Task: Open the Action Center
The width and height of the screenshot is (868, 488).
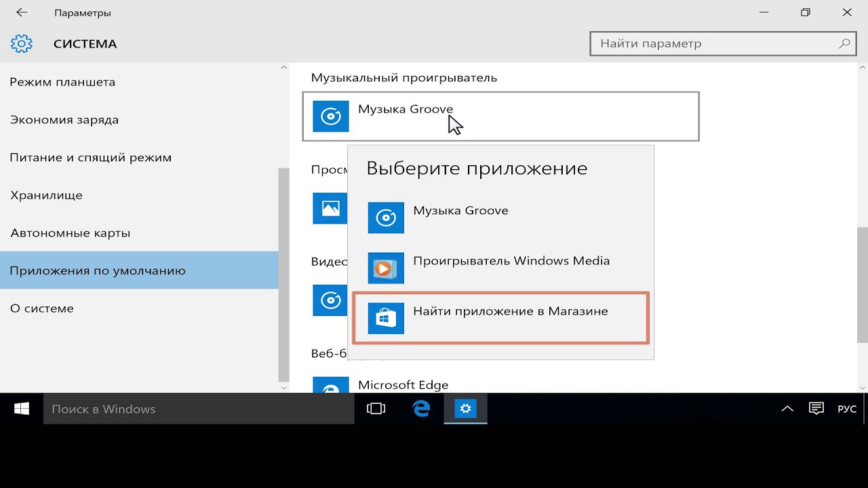Action: (x=816, y=409)
